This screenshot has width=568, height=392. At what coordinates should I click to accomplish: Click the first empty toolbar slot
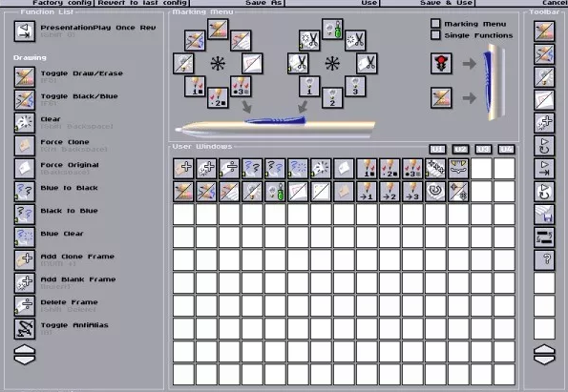(x=544, y=282)
